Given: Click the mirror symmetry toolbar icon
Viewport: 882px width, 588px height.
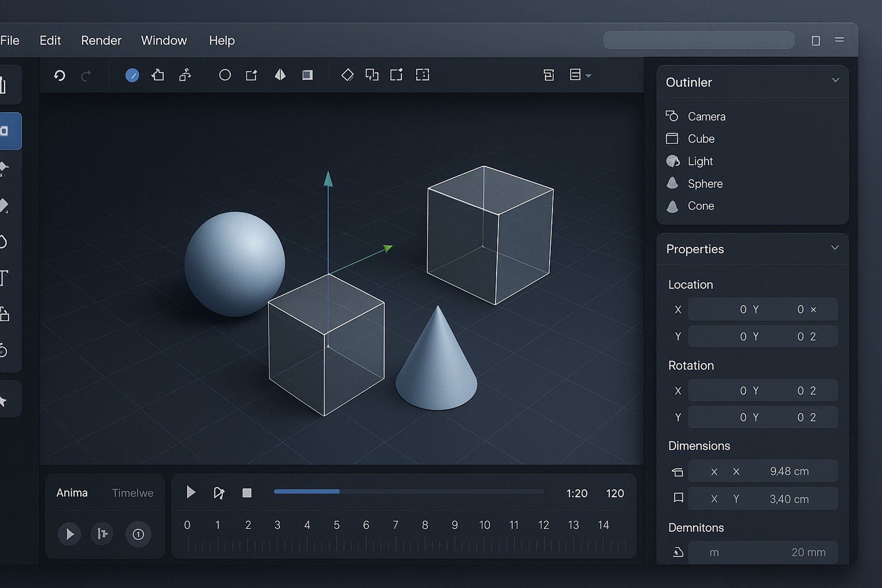Looking at the screenshot, I should [x=280, y=75].
